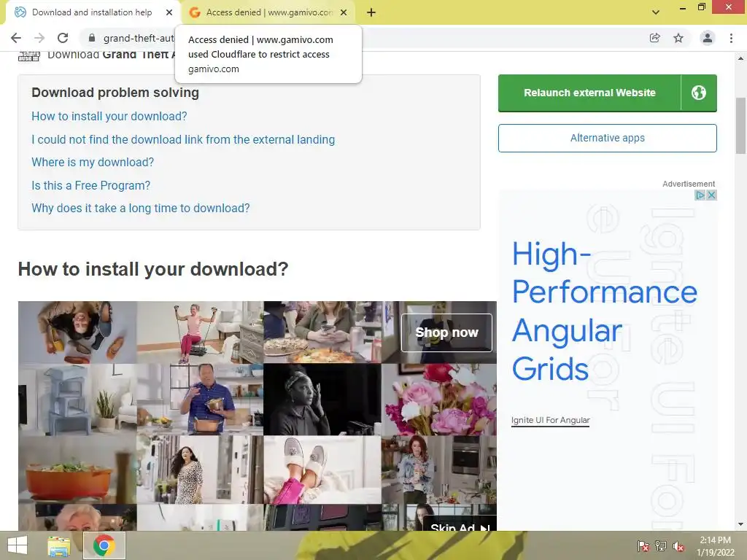Viewport: 747px width, 560px height.
Task: Click Shop now in the video ad
Action: click(446, 332)
